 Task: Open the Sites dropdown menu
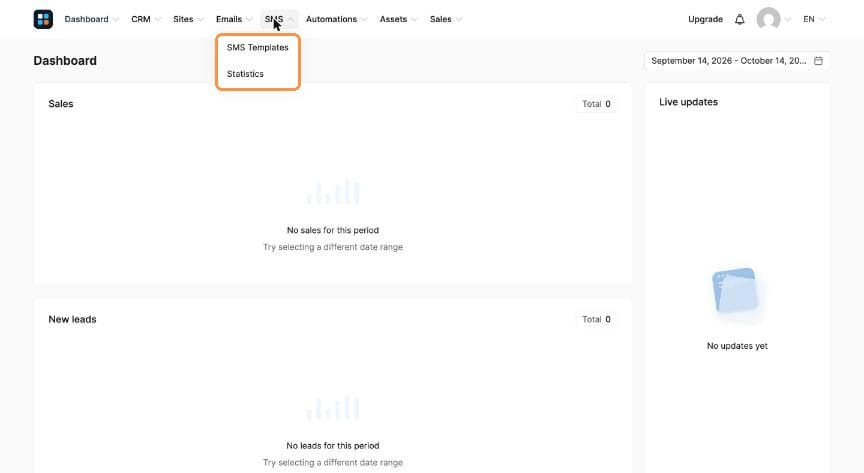pyautogui.click(x=188, y=19)
